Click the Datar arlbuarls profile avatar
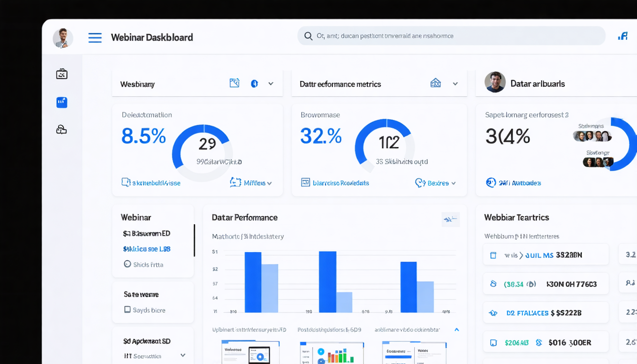Image resolution: width=637 pixels, height=364 pixels. click(x=495, y=82)
